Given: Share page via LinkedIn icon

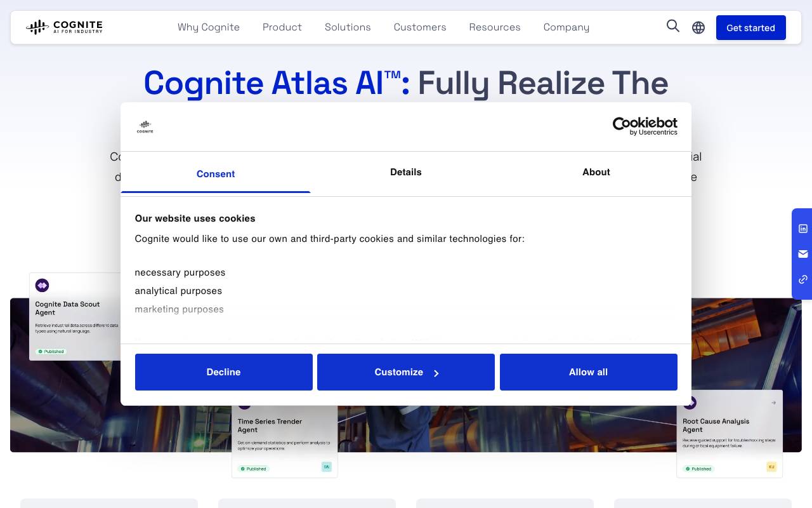Looking at the screenshot, I should click(803, 229).
